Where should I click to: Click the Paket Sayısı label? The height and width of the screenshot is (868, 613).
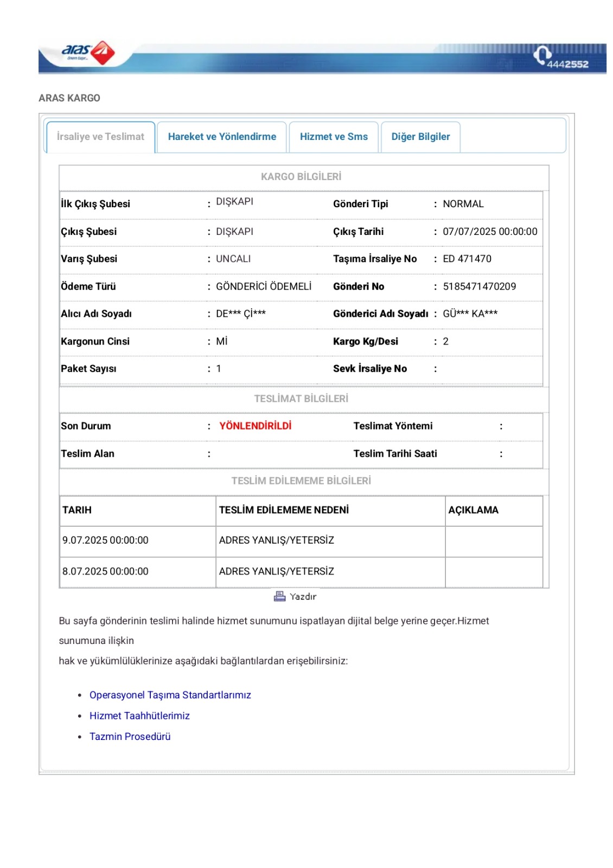pos(88,368)
